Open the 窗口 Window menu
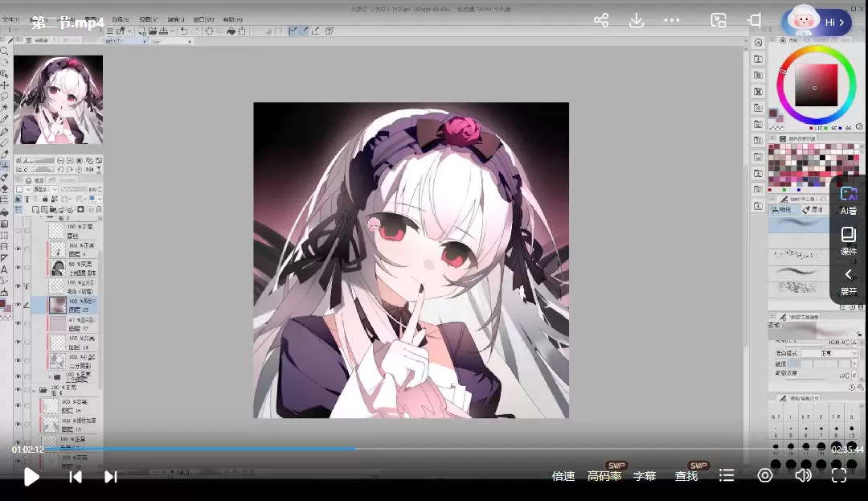 [203, 19]
